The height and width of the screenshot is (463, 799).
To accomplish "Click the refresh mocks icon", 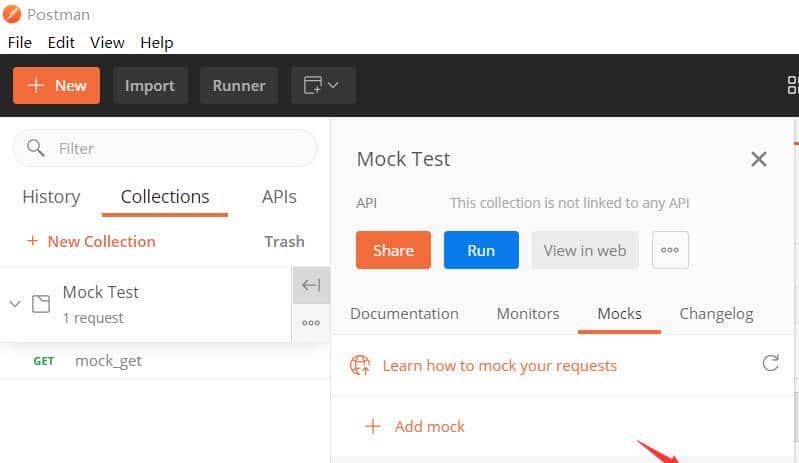I will (x=770, y=363).
